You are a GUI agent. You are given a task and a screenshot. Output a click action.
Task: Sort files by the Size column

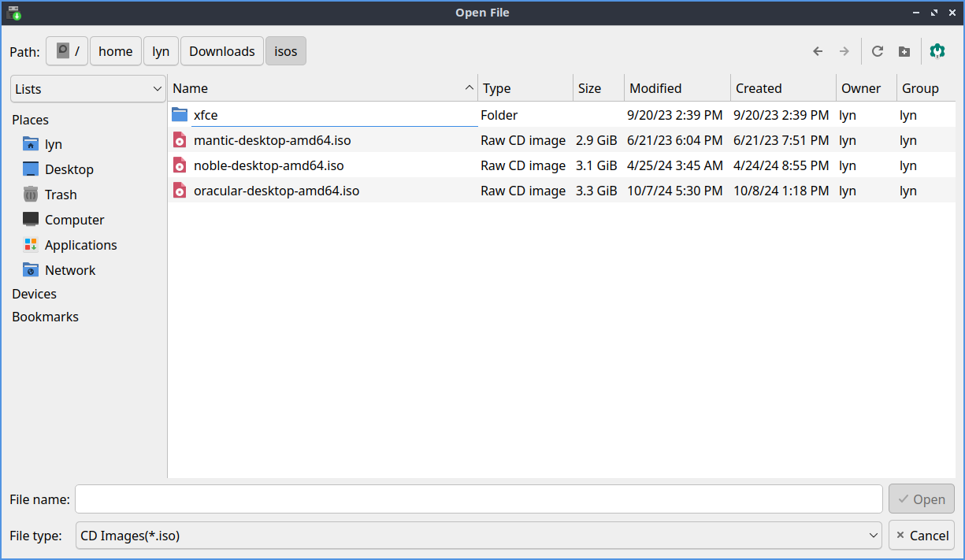[589, 88]
